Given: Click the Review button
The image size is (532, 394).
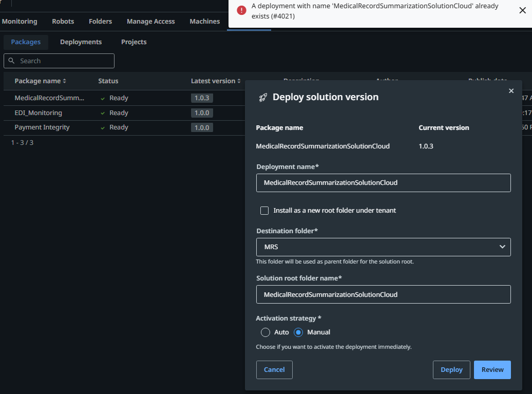Looking at the screenshot, I should [x=492, y=370].
